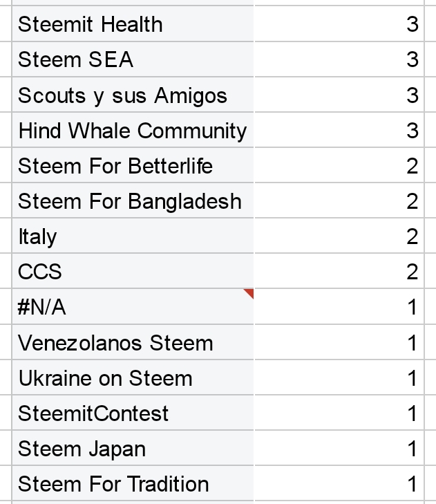Select the count cell beside Italy

[x=339, y=236]
